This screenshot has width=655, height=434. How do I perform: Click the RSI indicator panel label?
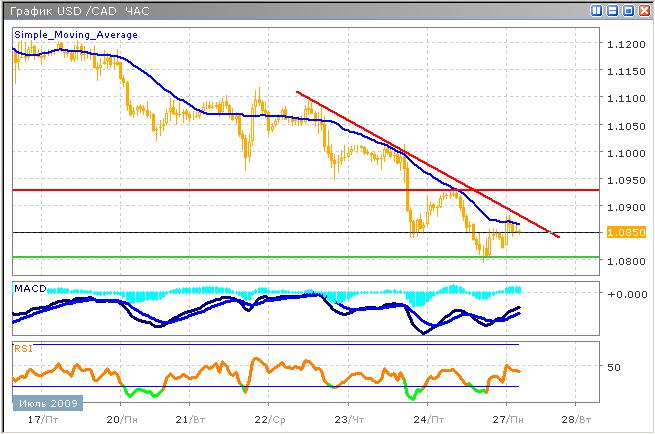click(x=22, y=348)
